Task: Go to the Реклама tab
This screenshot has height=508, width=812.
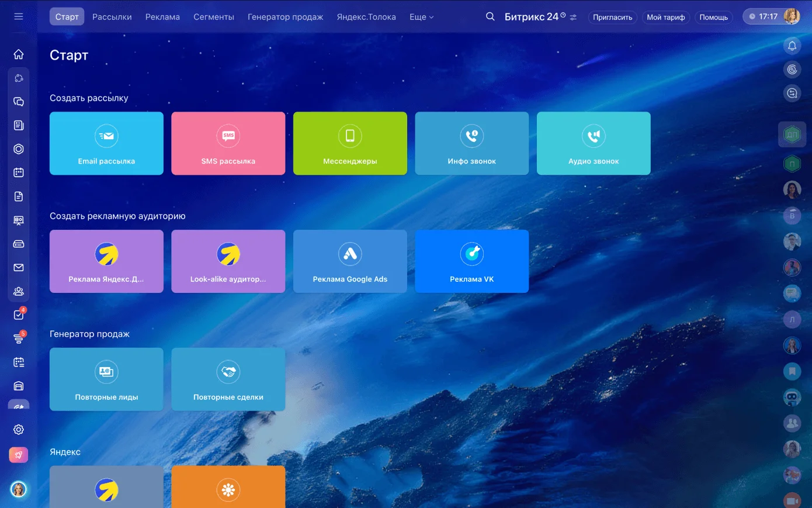Action: [x=162, y=17]
